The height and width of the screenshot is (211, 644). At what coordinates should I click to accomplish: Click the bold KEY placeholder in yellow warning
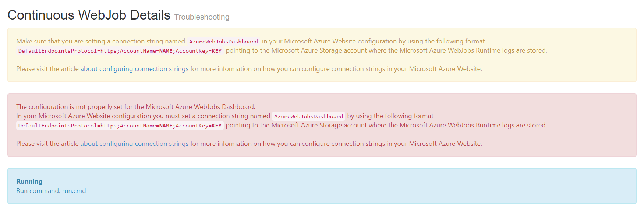217,51
